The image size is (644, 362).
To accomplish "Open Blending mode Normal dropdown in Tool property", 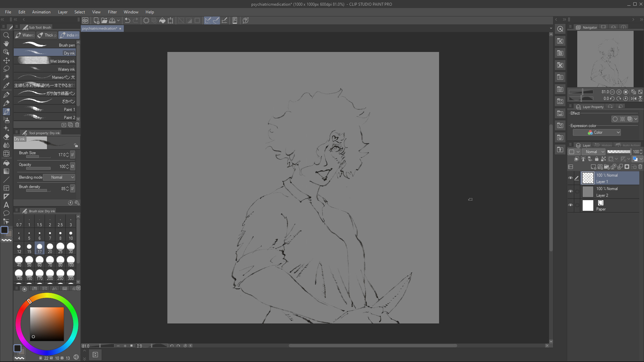I will point(59,177).
